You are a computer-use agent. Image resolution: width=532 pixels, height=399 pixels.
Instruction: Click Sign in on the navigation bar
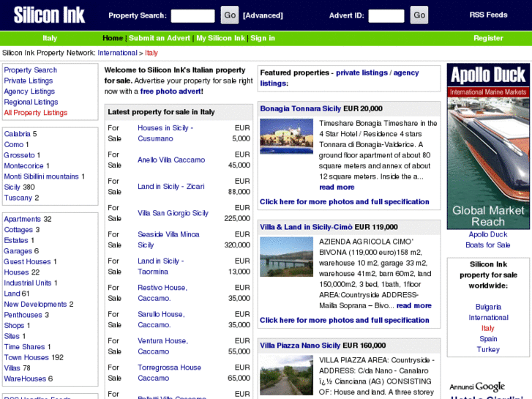(x=263, y=38)
